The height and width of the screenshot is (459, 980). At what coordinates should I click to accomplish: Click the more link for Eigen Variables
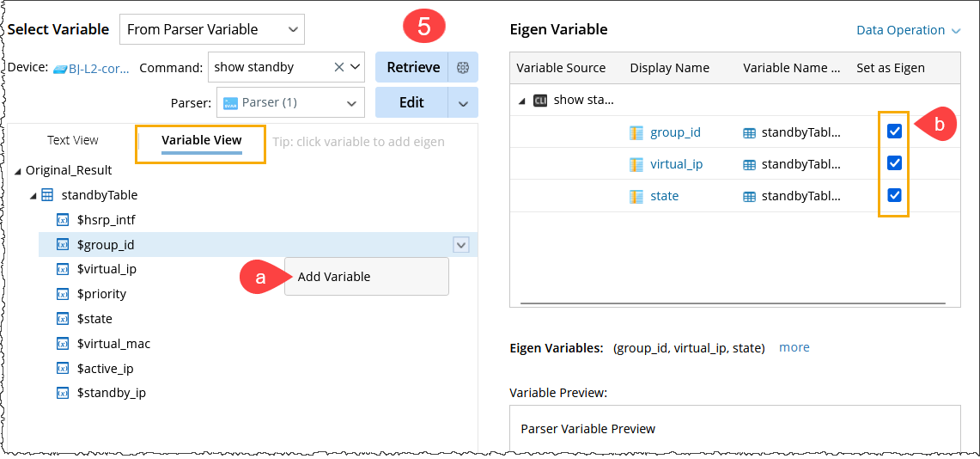pyautogui.click(x=794, y=347)
